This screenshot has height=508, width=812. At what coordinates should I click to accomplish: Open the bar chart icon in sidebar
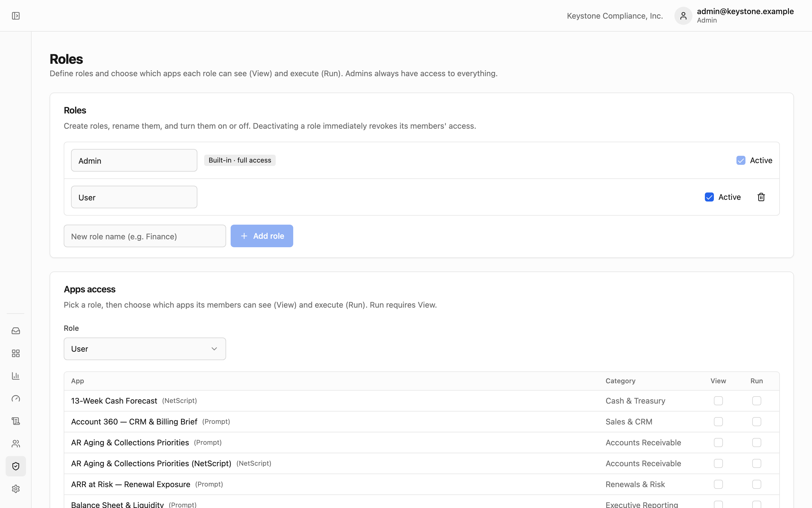(x=16, y=376)
